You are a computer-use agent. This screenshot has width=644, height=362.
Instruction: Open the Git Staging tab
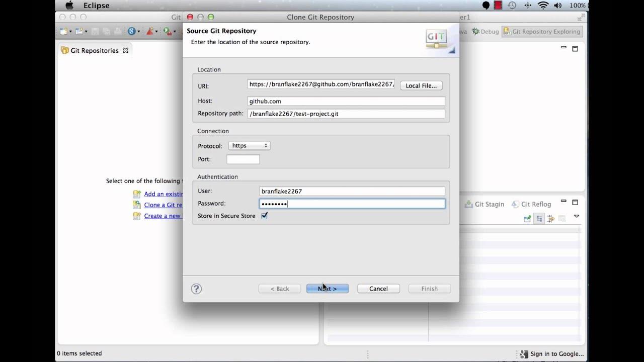coord(485,204)
